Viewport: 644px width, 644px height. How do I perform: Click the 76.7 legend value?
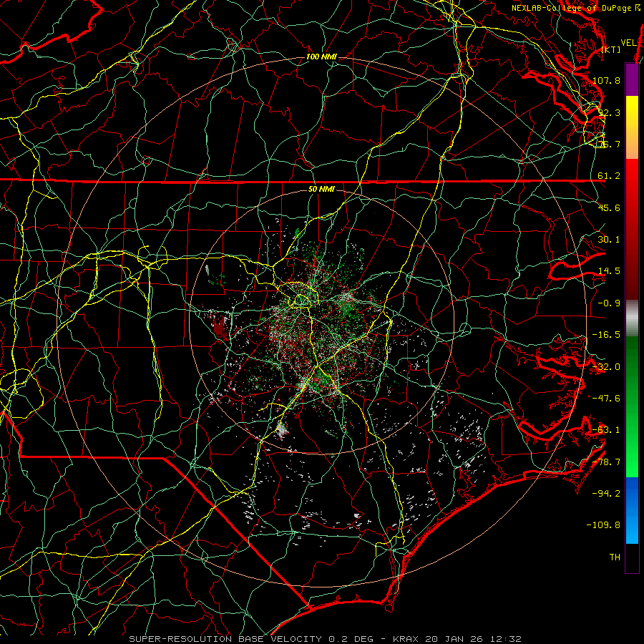[x=609, y=144]
